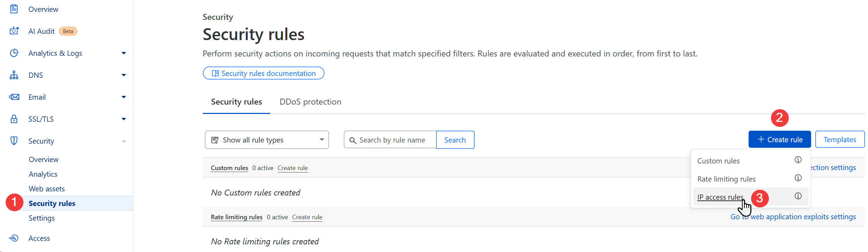Click the Analytics & Logs pie chart icon

(x=14, y=53)
